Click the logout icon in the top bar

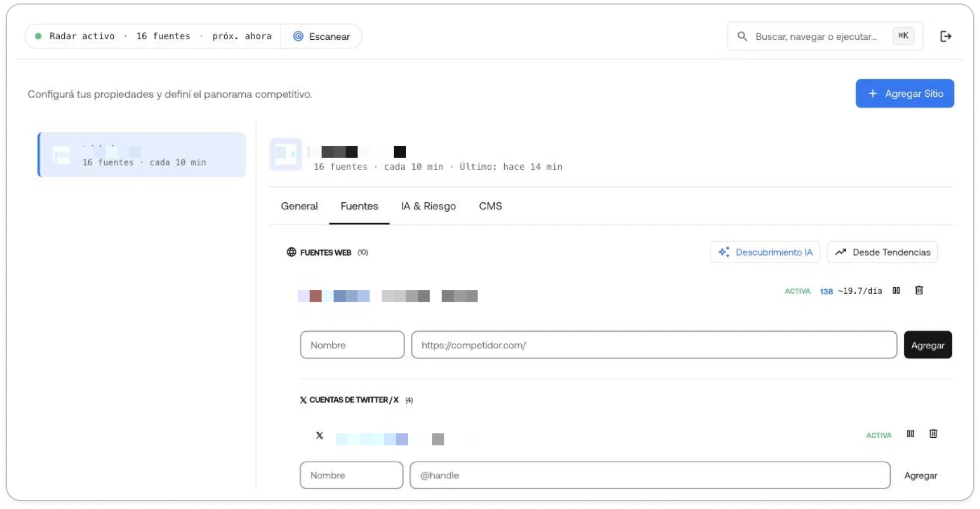click(945, 36)
